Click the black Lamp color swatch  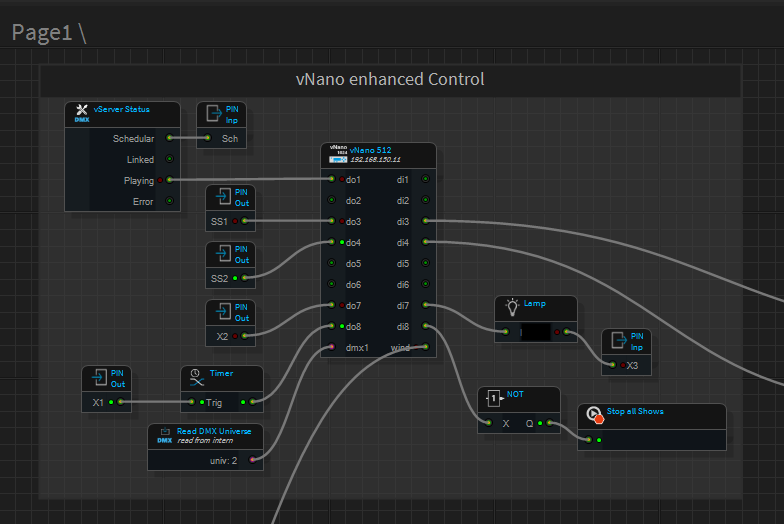(535, 332)
